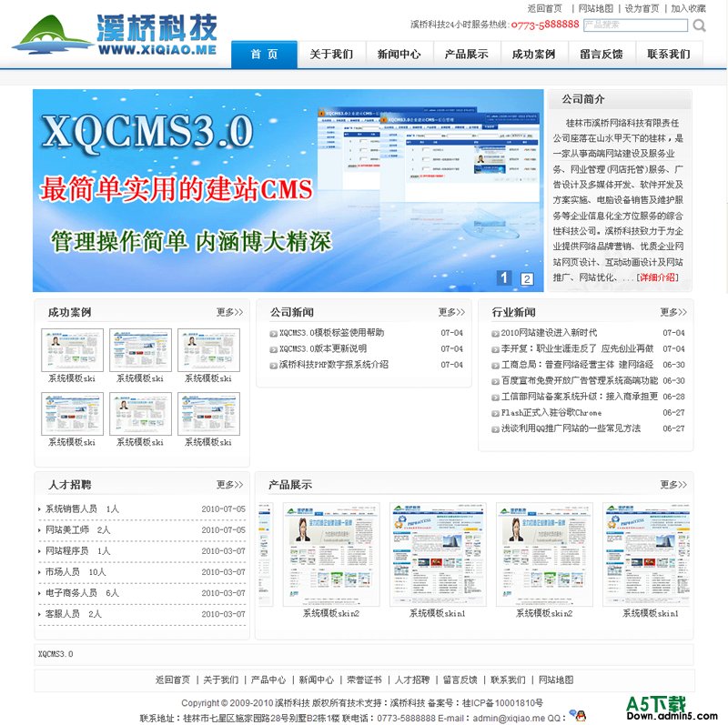Open news XQCMS3.0模板标签使用帮助
Image resolution: width=728 pixels, height=725 pixels.
click(x=331, y=333)
